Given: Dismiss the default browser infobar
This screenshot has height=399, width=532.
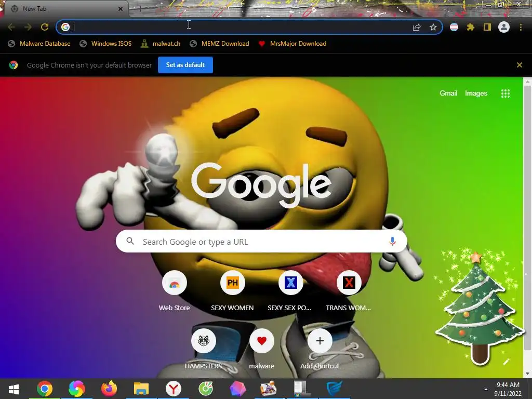Looking at the screenshot, I should tap(519, 65).
